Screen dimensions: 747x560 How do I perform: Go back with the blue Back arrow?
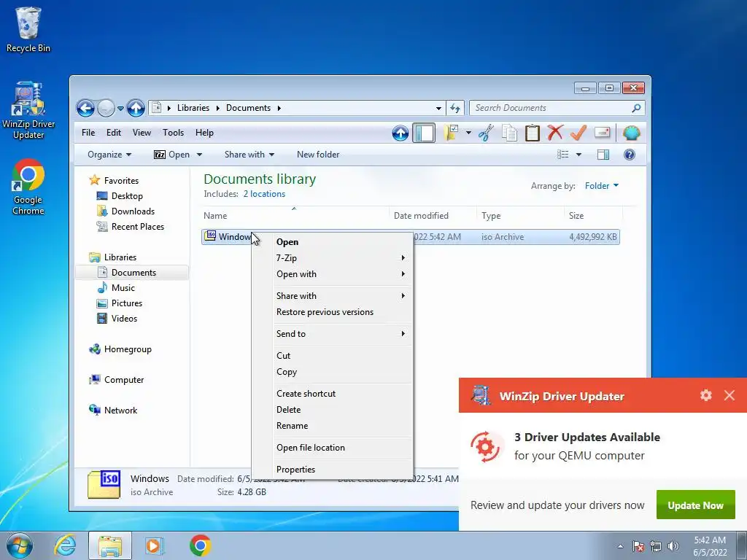pyautogui.click(x=85, y=108)
